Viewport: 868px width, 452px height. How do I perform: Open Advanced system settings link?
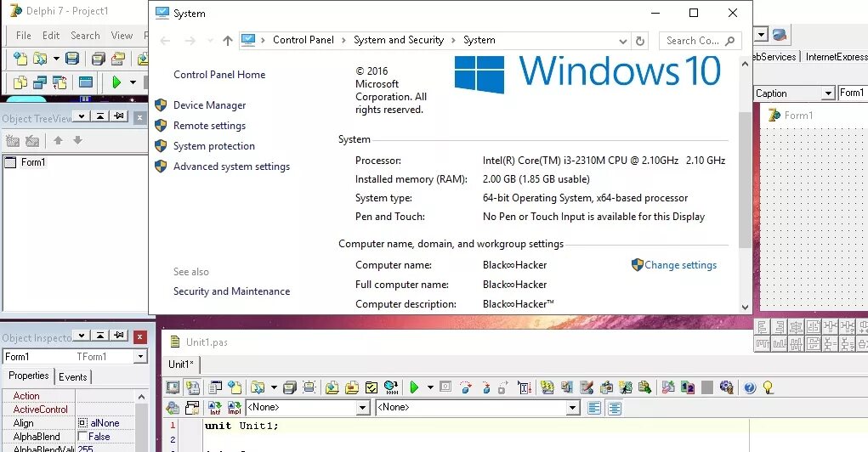(231, 167)
